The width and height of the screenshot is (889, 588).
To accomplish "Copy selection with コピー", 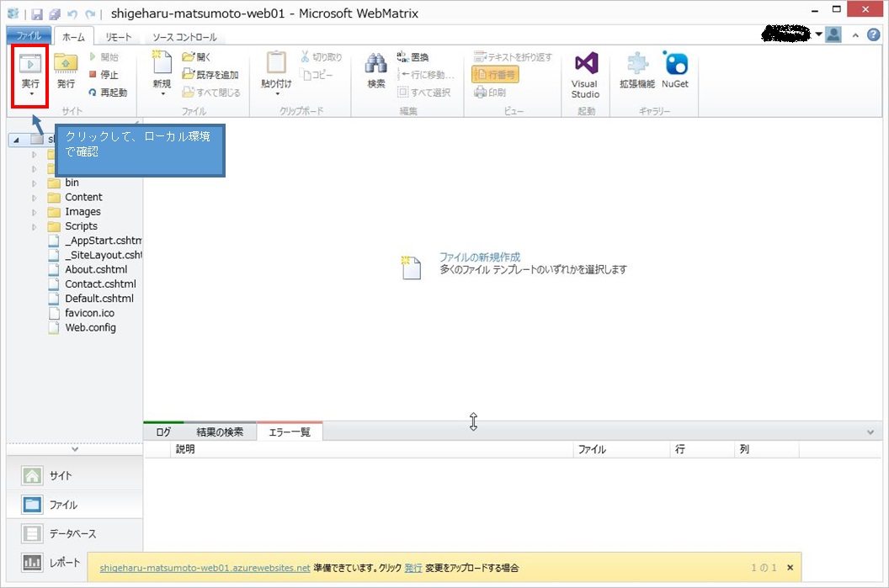I will (317, 74).
